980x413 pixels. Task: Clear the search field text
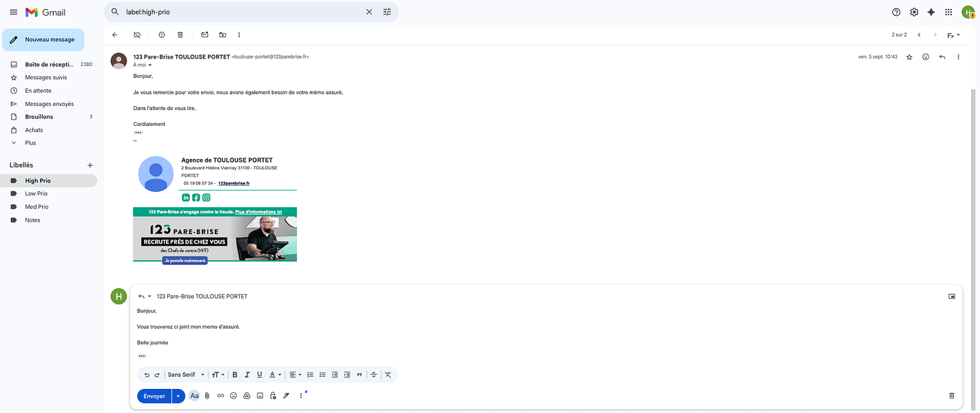coord(369,12)
